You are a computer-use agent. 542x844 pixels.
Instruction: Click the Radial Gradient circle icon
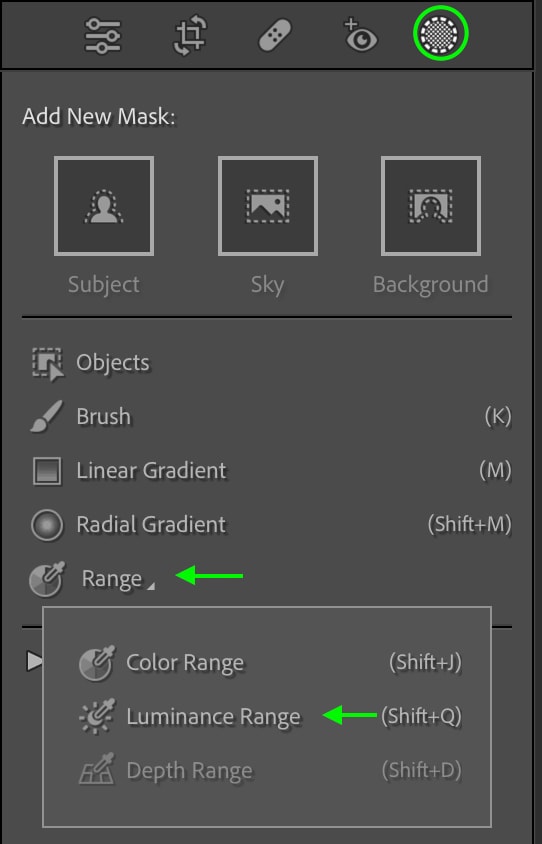coord(47,525)
